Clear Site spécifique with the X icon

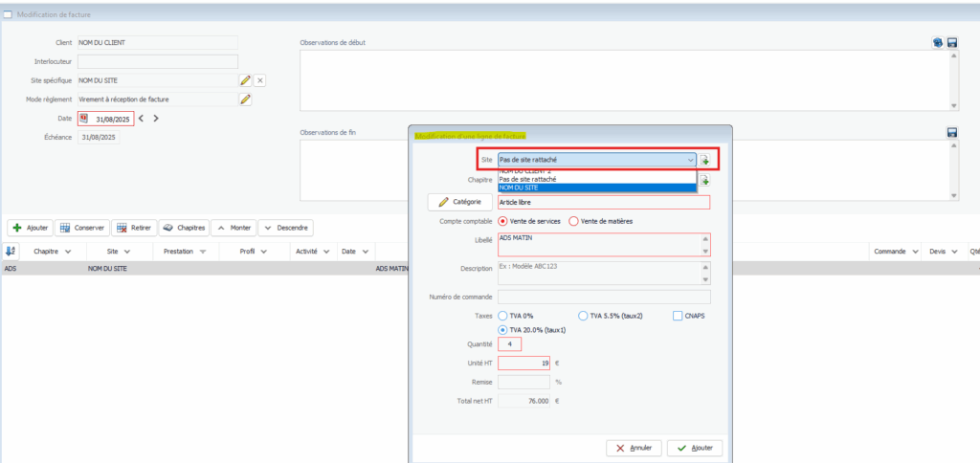pyautogui.click(x=259, y=80)
